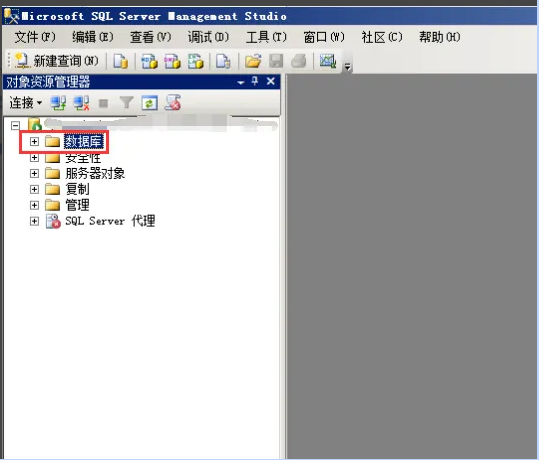Click the Stop square icon

(x=103, y=103)
